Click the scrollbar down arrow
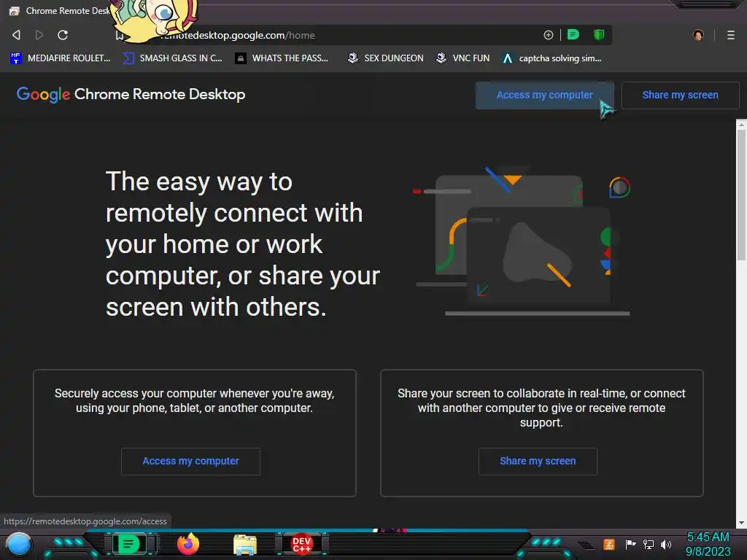This screenshot has height=560, width=747. point(741,523)
